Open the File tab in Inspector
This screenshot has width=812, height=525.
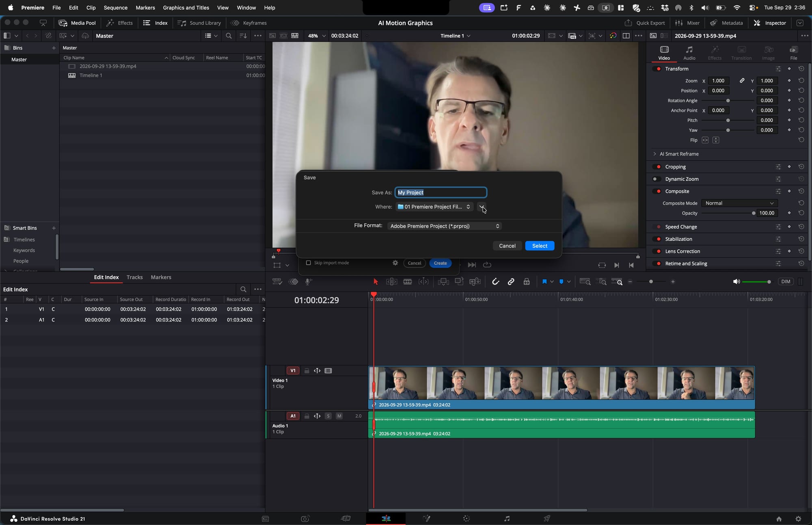click(x=794, y=53)
